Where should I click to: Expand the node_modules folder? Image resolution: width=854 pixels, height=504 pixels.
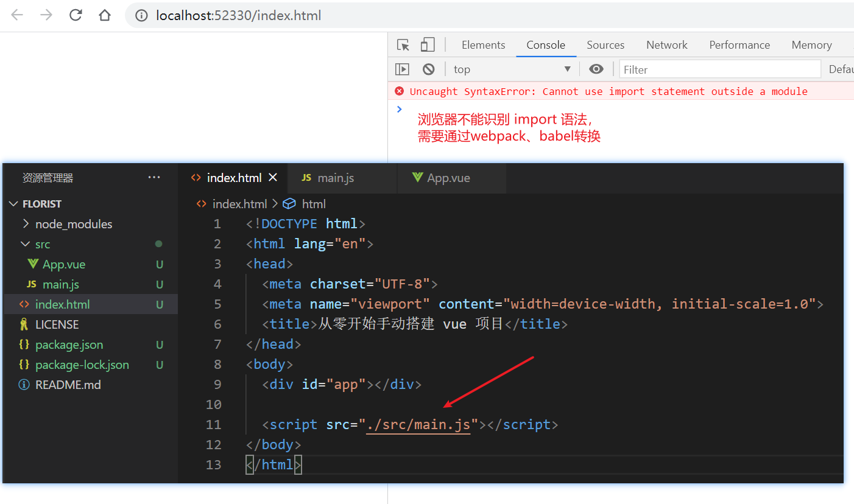pyautogui.click(x=26, y=224)
